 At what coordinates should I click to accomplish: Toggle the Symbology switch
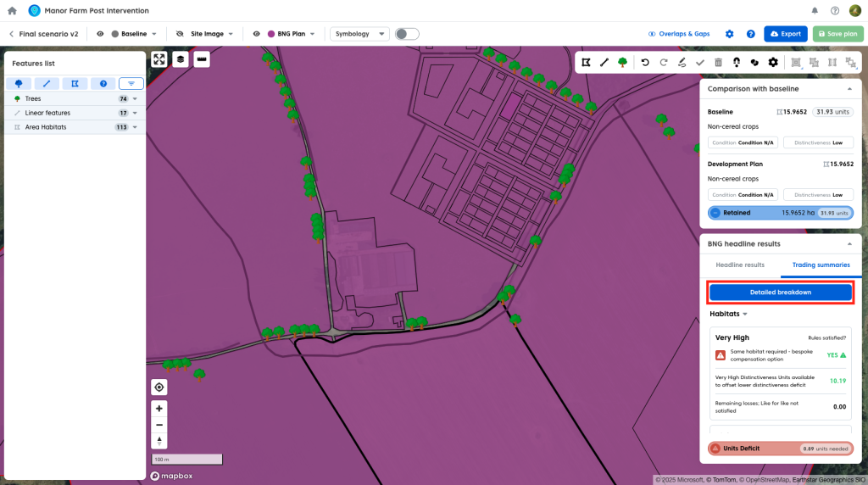tap(407, 34)
